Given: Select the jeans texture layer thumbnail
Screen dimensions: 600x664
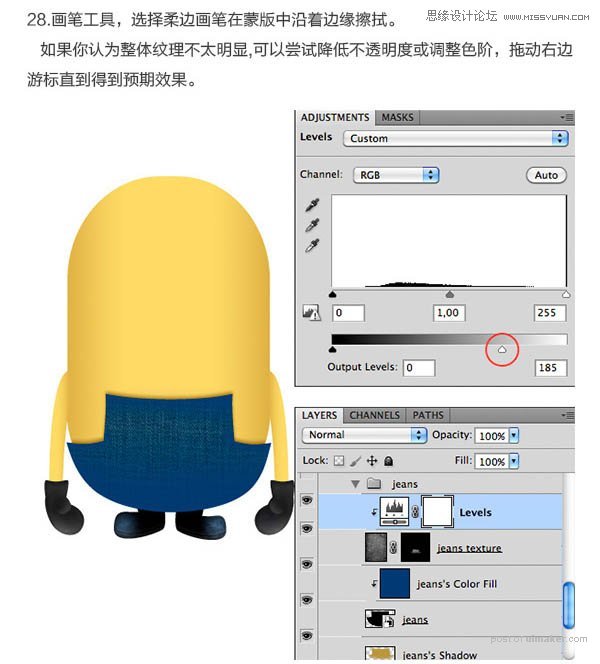Looking at the screenshot, I should [x=376, y=547].
